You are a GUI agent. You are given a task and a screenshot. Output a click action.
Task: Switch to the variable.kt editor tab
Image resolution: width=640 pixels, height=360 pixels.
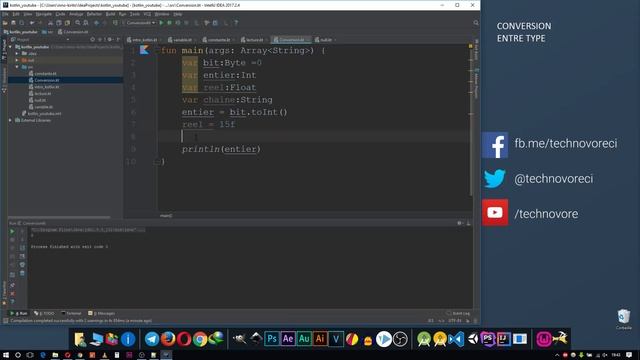182,40
